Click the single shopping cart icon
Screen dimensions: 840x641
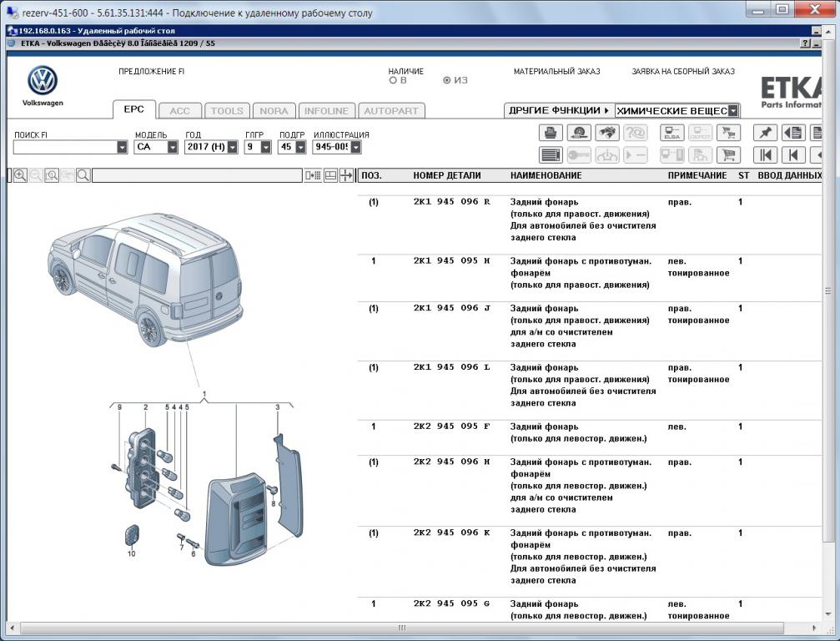[x=728, y=155]
